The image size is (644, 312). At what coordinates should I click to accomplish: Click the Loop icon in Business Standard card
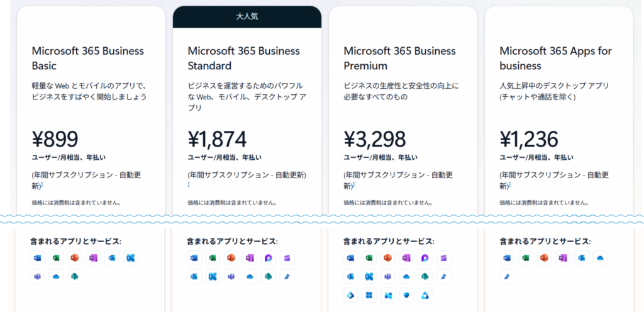point(269,258)
